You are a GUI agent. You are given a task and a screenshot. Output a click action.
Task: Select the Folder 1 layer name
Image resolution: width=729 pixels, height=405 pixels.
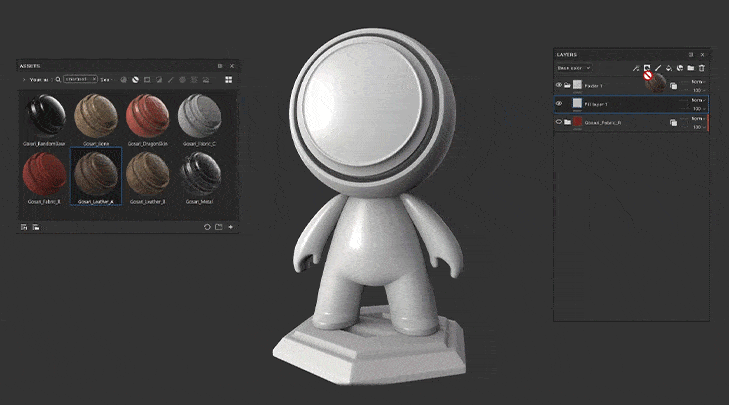pyautogui.click(x=593, y=86)
